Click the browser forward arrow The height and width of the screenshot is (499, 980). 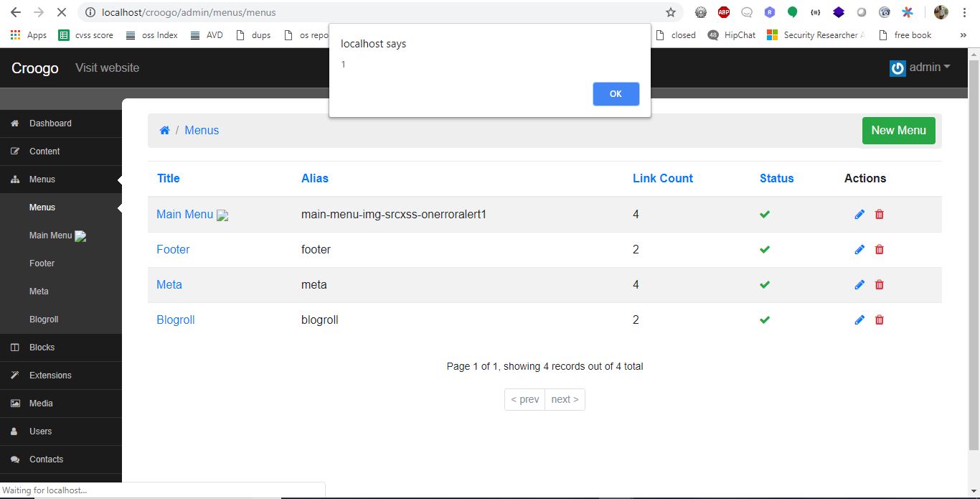(x=39, y=12)
